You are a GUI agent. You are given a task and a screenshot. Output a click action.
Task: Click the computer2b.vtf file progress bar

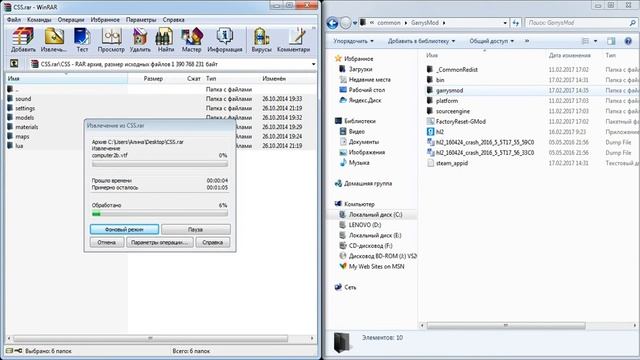pos(160,164)
